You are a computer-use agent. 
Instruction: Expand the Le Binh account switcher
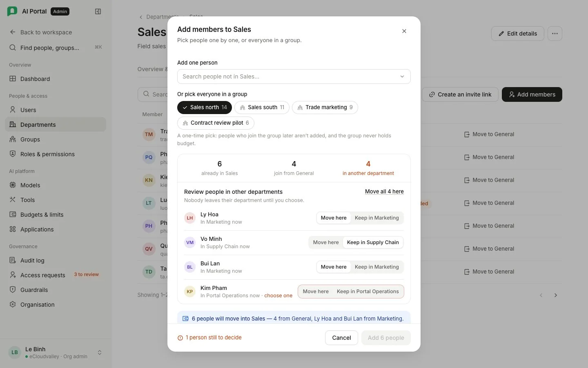click(x=56, y=352)
